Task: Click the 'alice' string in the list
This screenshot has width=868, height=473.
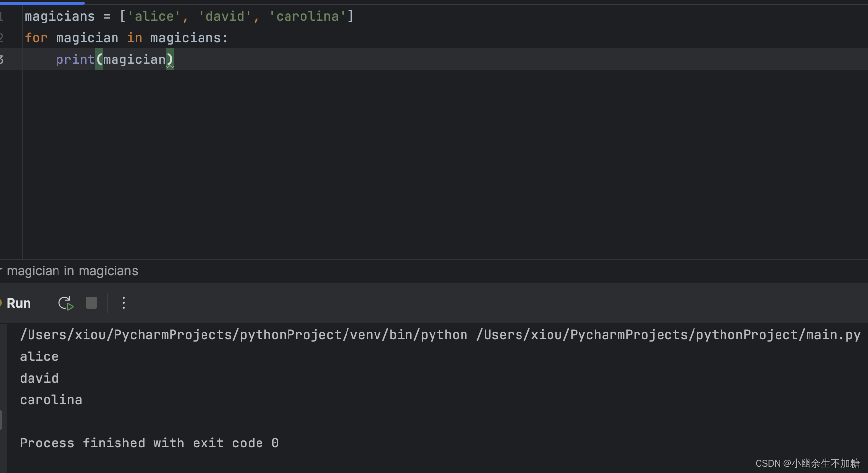Action: (x=154, y=16)
